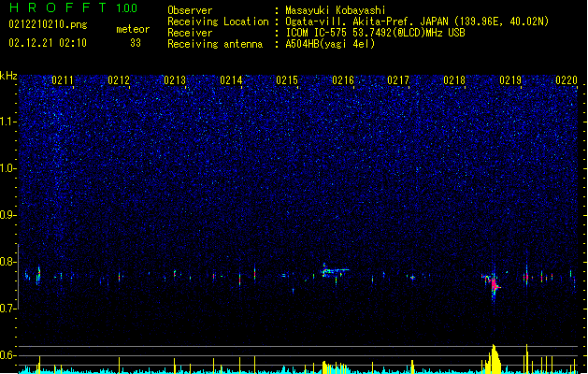Click the horizontal cyan echo streak near 0216

(x=336, y=270)
